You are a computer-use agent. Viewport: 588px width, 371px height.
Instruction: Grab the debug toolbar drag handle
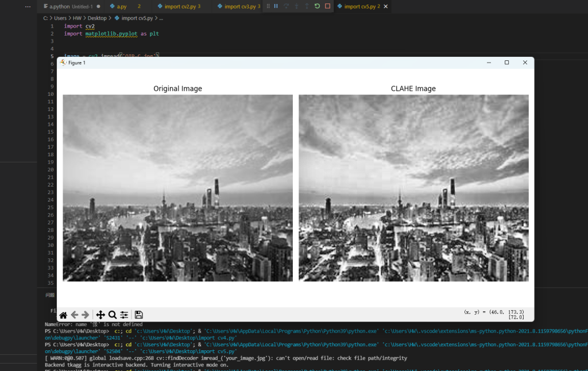pyautogui.click(x=268, y=6)
